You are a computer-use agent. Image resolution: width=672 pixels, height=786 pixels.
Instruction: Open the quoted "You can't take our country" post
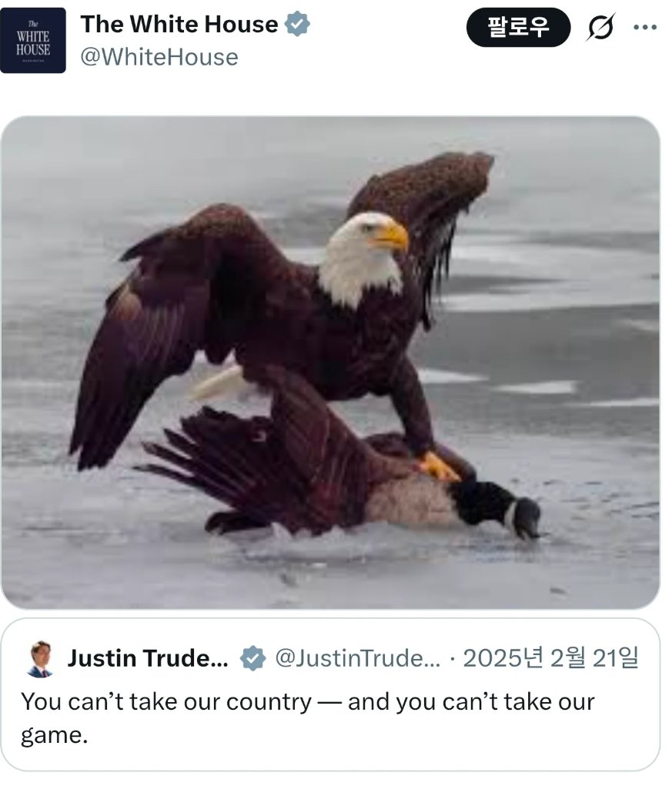[330, 695]
